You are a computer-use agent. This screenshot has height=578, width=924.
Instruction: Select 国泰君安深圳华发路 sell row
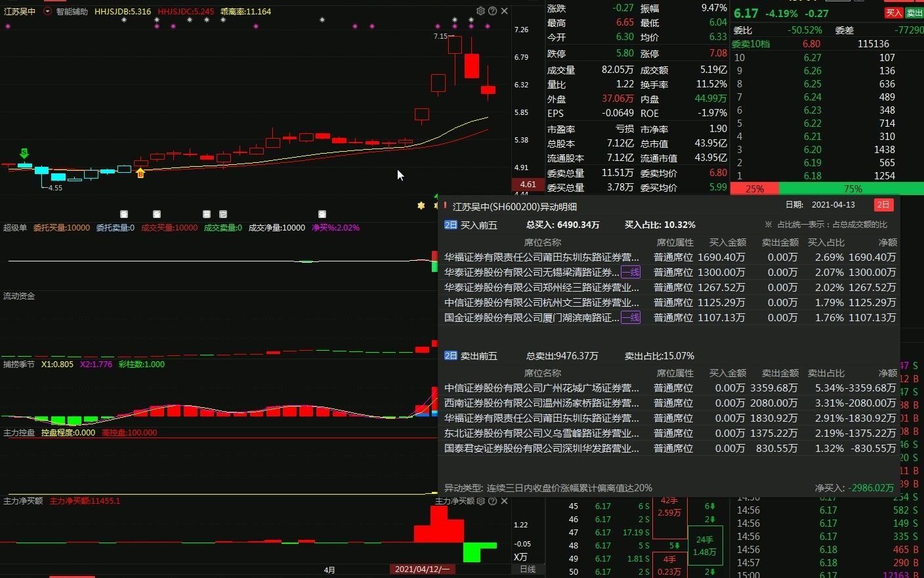(x=670, y=448)
